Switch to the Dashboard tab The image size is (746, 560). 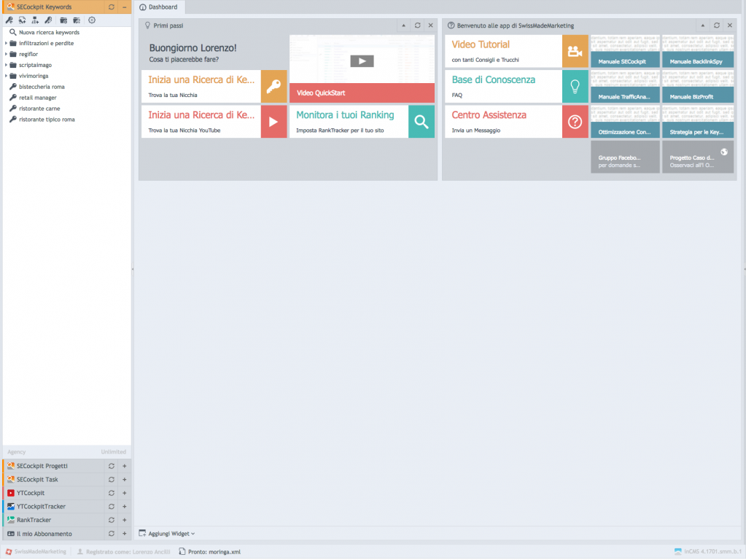159,7
